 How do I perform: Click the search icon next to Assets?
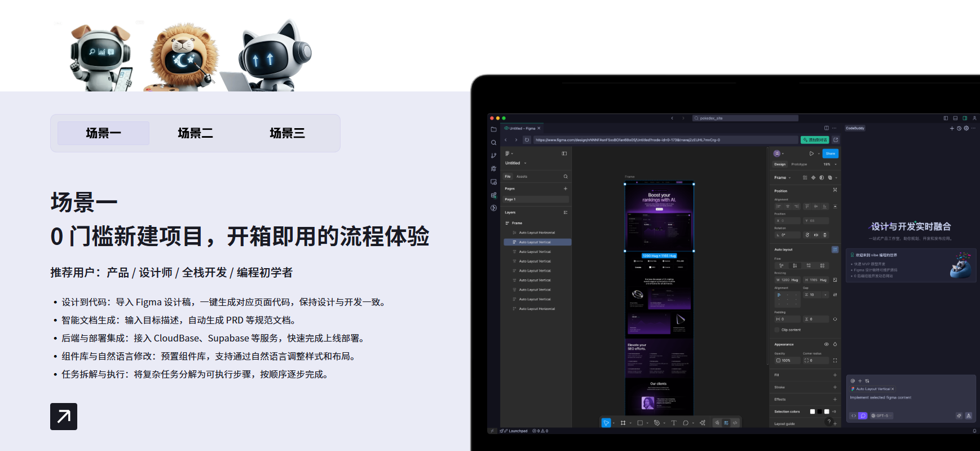[x=566, y=177]
